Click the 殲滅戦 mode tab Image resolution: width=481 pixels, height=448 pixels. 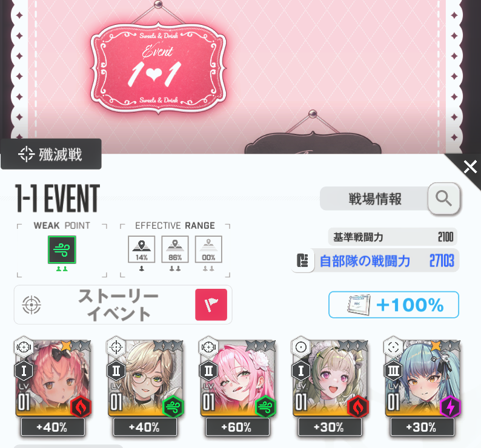[51, 154]
